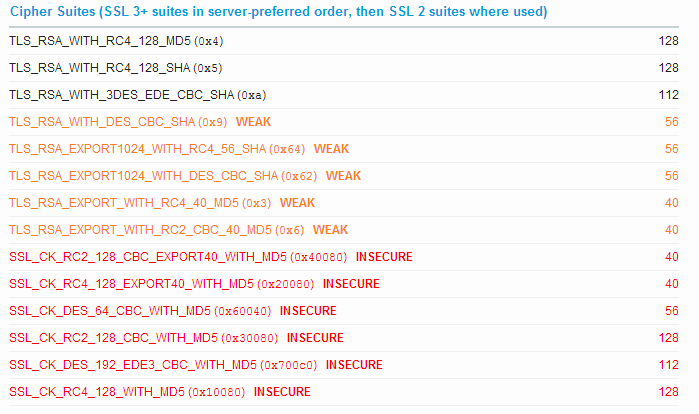Select the SSL_CK_DES_64_CBC_WITH_MD5 cipher suite
Image resolution: width=699 pixels, height=414 pixels.
[109, 311]
